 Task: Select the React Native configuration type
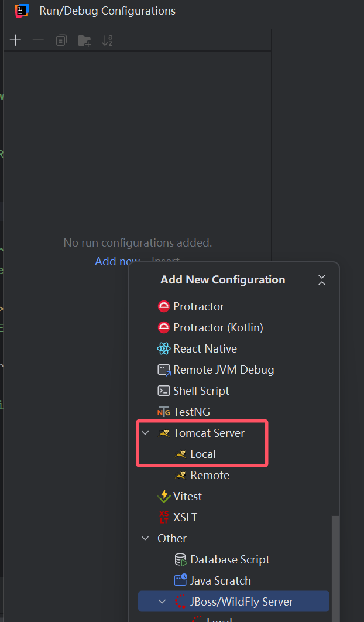click(x=205, y=348)
